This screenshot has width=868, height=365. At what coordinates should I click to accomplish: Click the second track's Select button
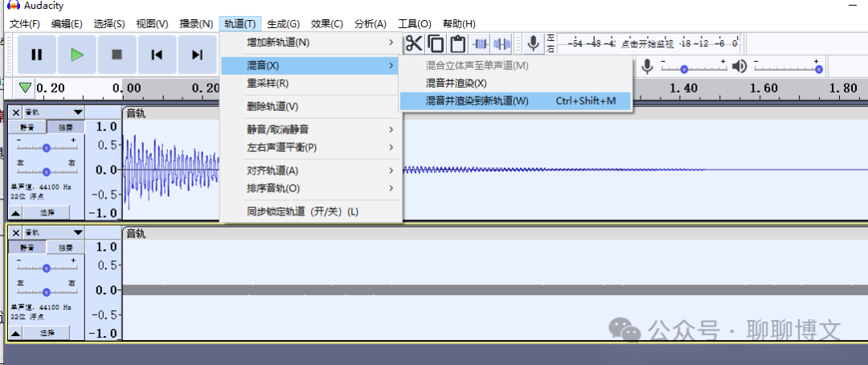(47, 332)
